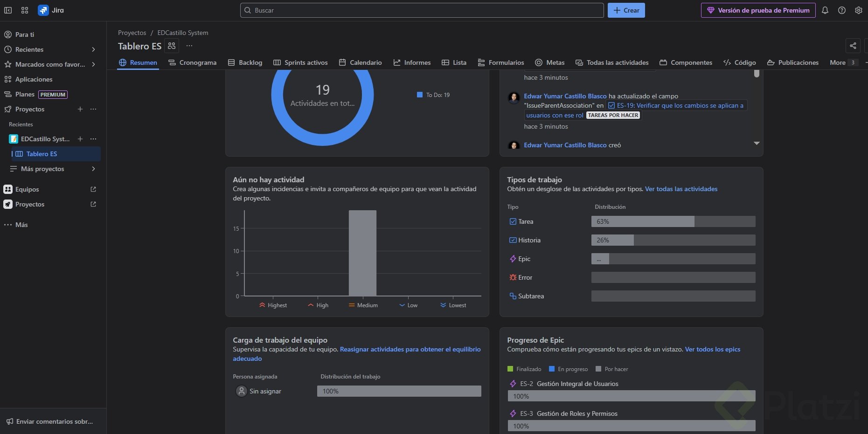The width and height of the screenshot is (868, 434).
Task: Click the plus icon next to sidebar Proyectos
Action: 80,109
